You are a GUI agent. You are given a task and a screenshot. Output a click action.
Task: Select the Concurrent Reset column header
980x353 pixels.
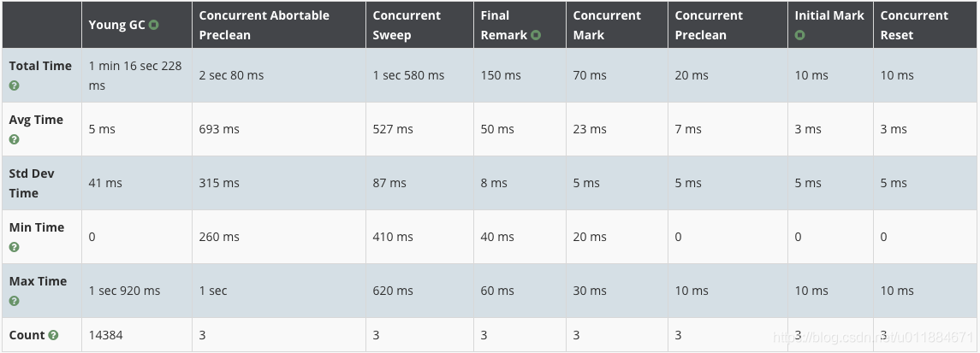[925, 25]
